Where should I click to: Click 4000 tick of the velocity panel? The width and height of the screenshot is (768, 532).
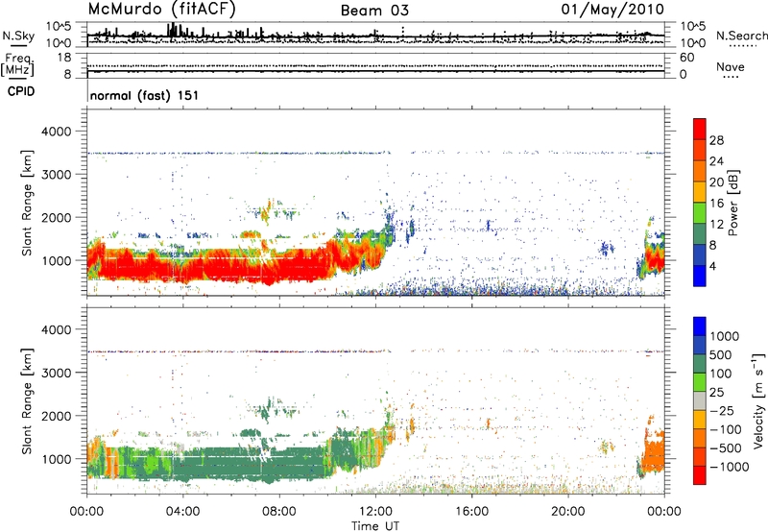pos(56,330)
